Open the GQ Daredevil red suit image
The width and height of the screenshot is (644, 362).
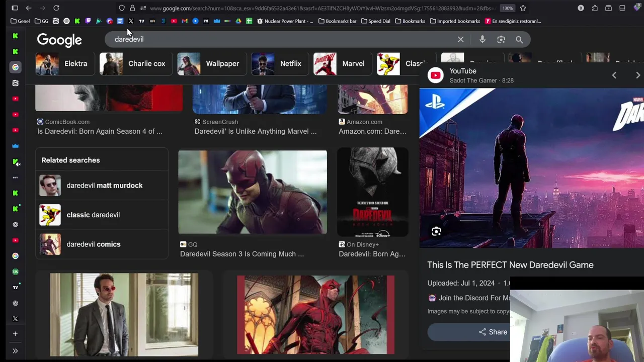point(253,192)
